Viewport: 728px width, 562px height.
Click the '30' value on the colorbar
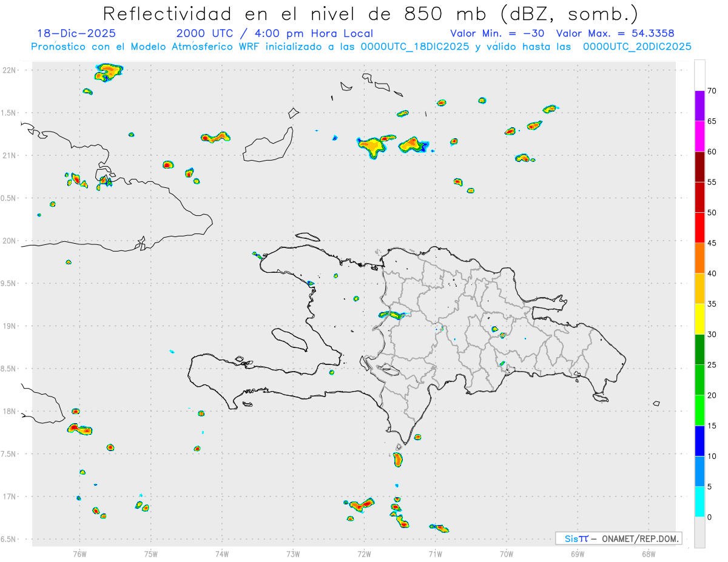click(712, 335)
